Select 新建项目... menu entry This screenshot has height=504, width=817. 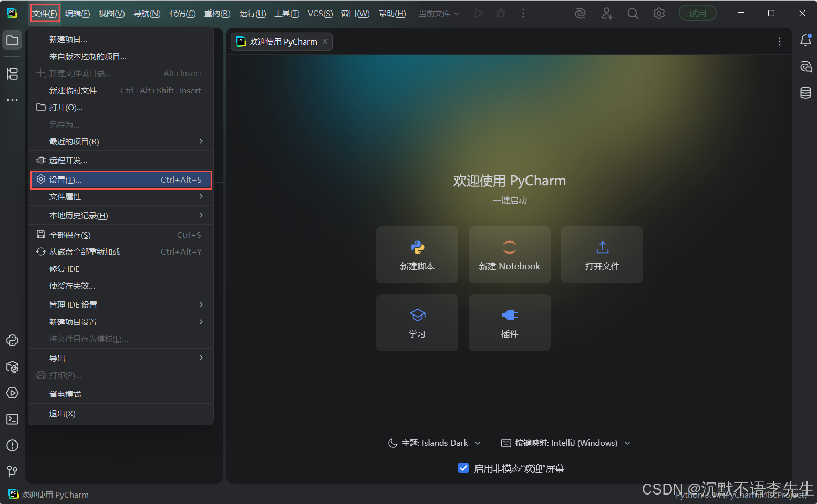(x=121, y=39)
